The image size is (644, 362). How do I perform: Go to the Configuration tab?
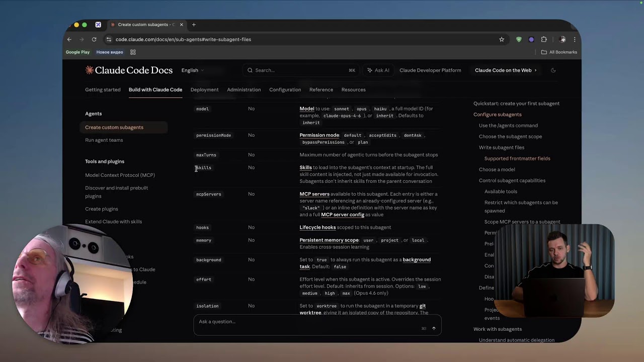(x=285, y=90)
